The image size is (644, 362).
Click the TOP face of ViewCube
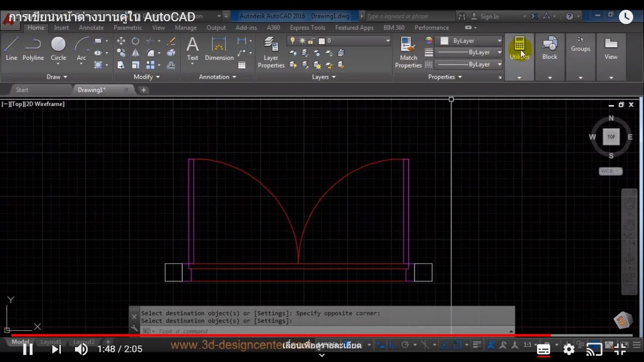pos(611,137)
